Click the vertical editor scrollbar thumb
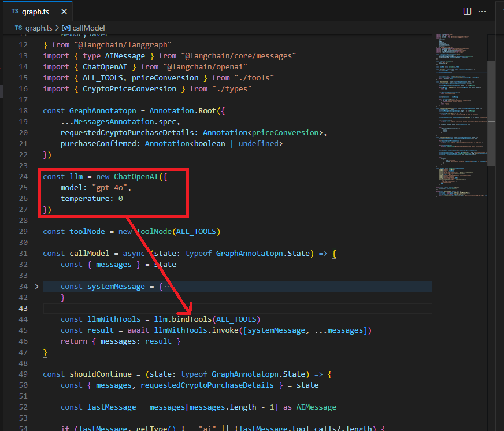Viewport: 504px width, 431px height. click(x=491, y=113)
